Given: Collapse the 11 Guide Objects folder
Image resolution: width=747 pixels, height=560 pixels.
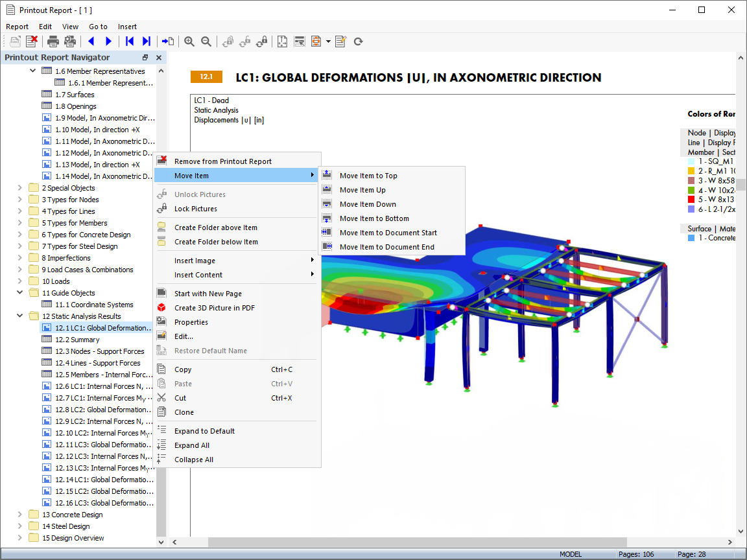Looking at the screenshot, I should (20, 292).
